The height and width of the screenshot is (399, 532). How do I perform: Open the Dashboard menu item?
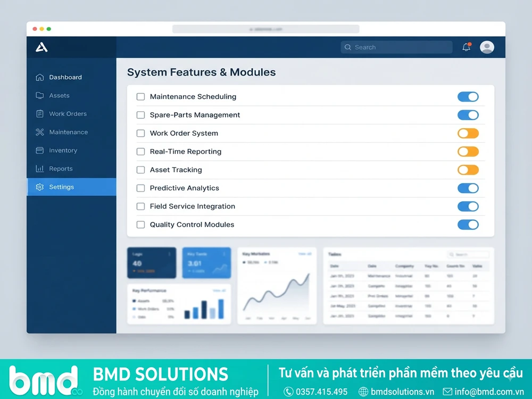pos(71,77)
